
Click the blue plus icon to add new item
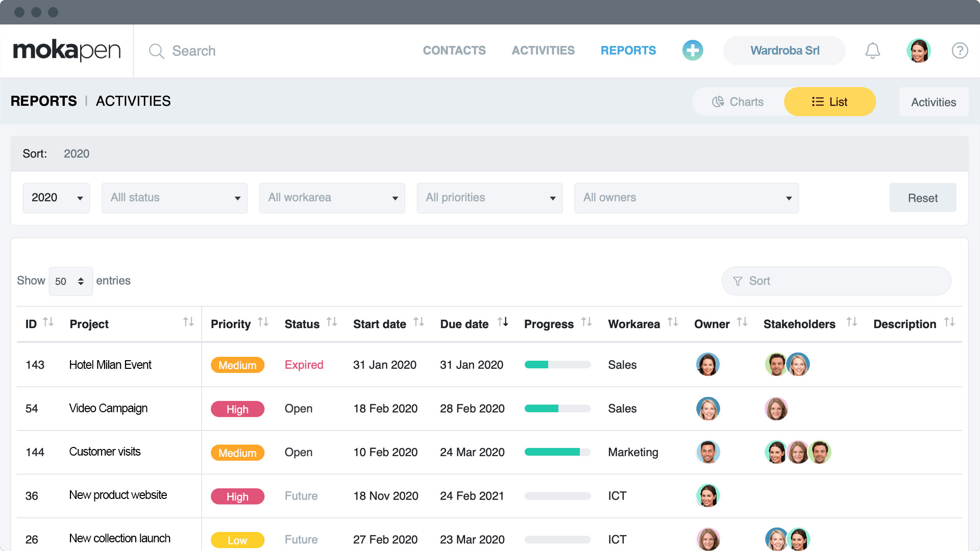(693, 51)
